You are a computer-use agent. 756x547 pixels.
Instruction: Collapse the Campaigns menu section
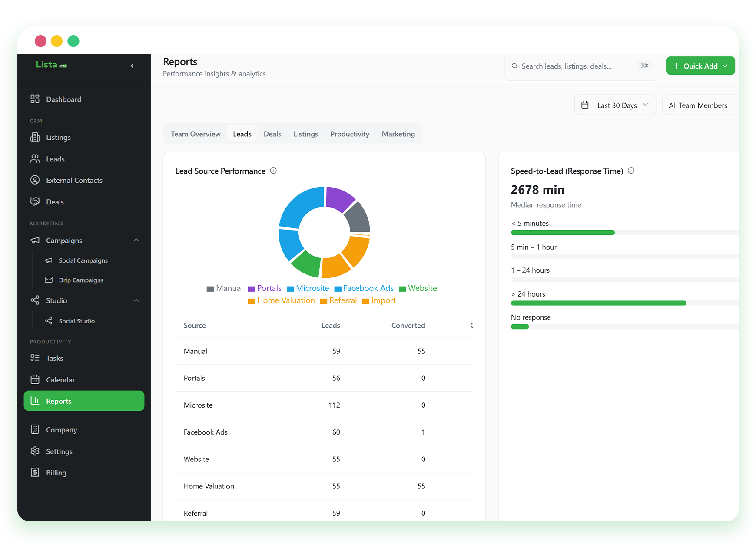click(136, 240)
